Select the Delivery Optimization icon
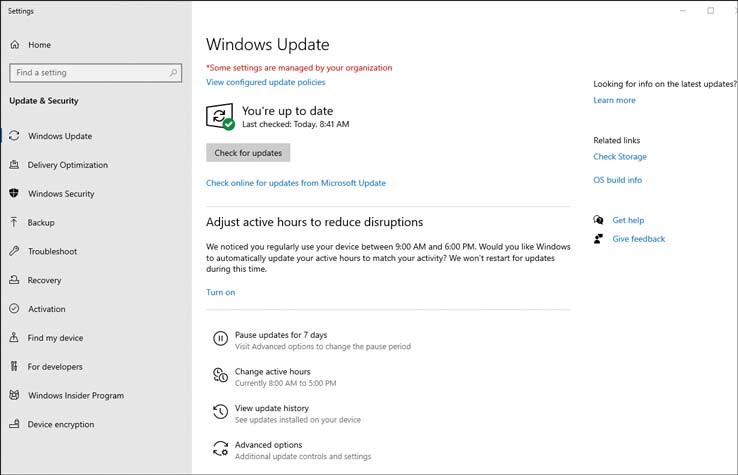 [x=14, y=165]
